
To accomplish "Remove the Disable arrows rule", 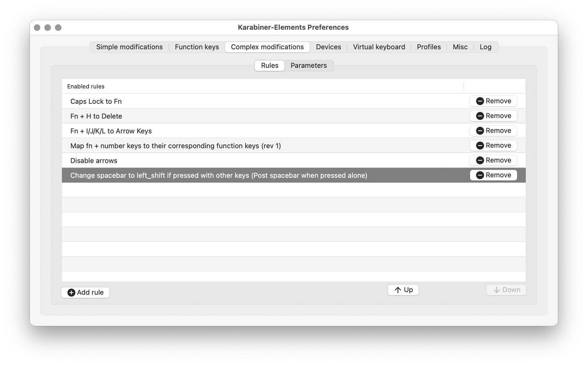I will (x=493, y=160).
